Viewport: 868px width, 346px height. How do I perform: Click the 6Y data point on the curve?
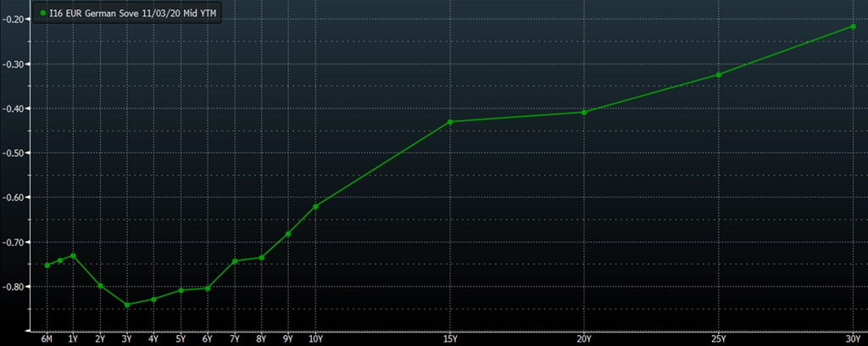pos(208,288)
